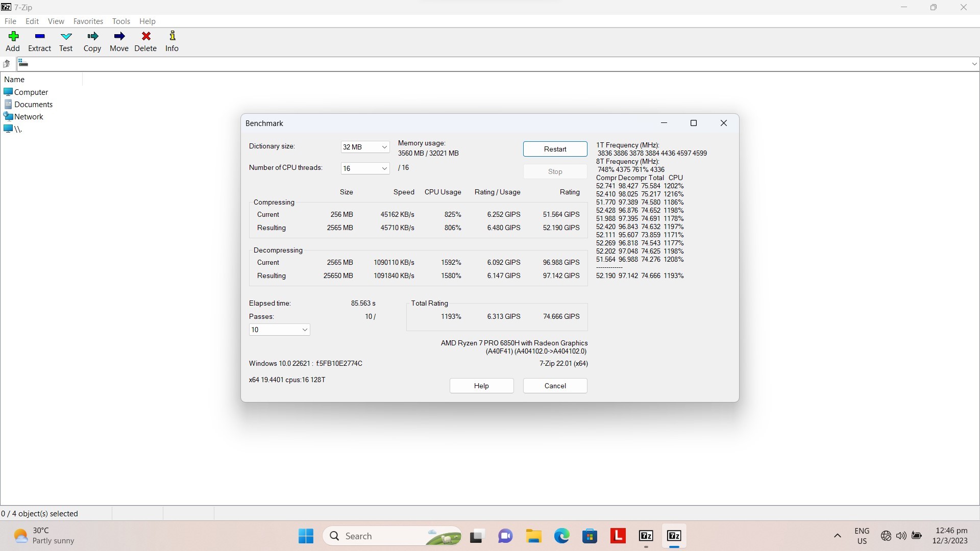Open the Edit menu

coord(32,21)
